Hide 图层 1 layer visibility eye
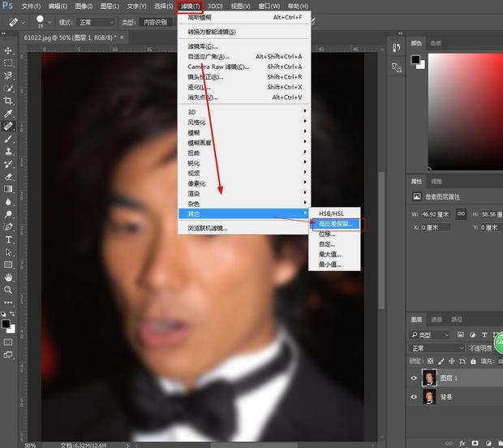This screenshot has height=448, width=503. (x=414, y=378)
